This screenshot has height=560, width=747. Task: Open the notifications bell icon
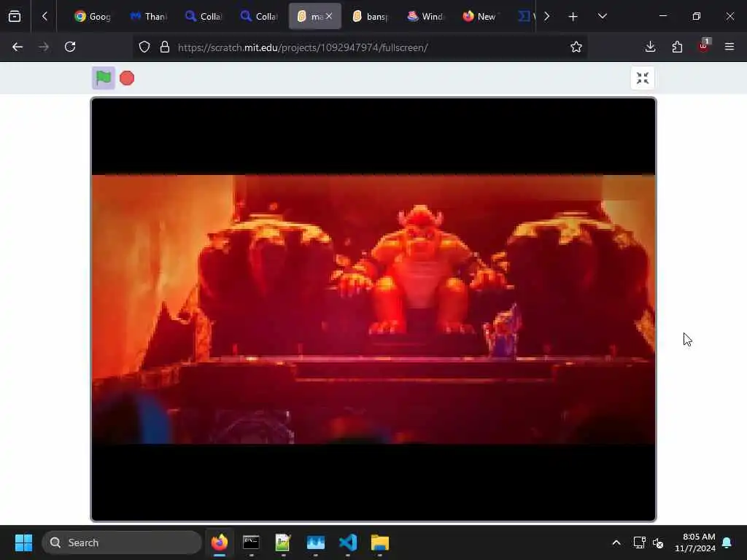(x=727, y=542)
